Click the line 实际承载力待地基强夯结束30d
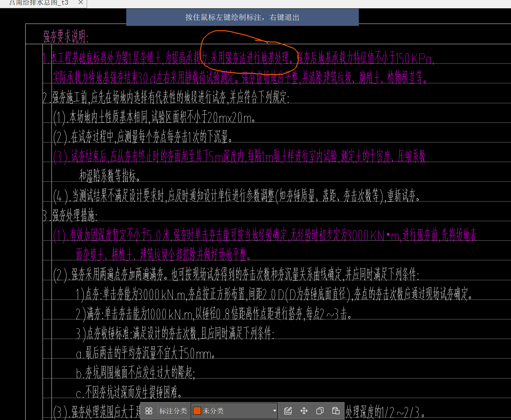The image size is (511, 420). click(x=240, y=78)
